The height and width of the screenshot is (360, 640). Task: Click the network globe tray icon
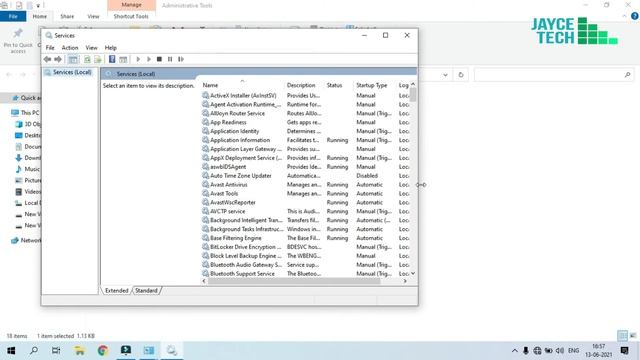click(537, 351)
